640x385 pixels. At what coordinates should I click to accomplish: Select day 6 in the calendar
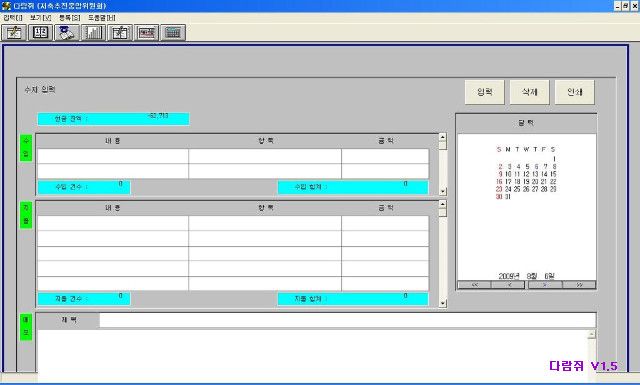pos(536,167)
